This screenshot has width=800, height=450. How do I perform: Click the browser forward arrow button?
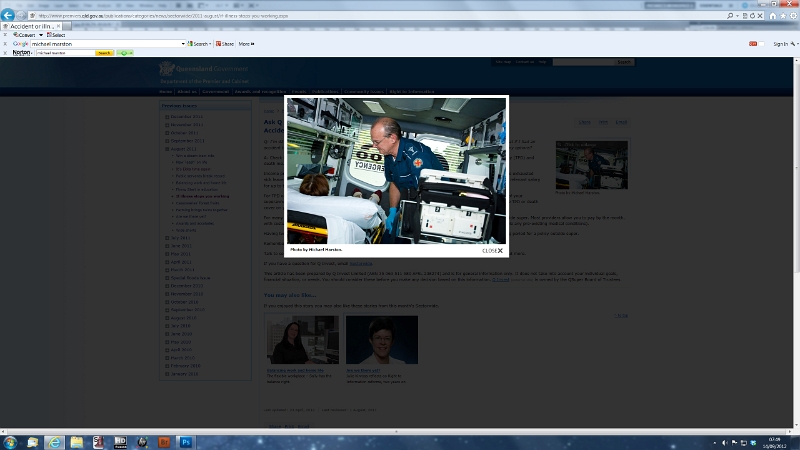pyautogui.click(x=21, y=16)
